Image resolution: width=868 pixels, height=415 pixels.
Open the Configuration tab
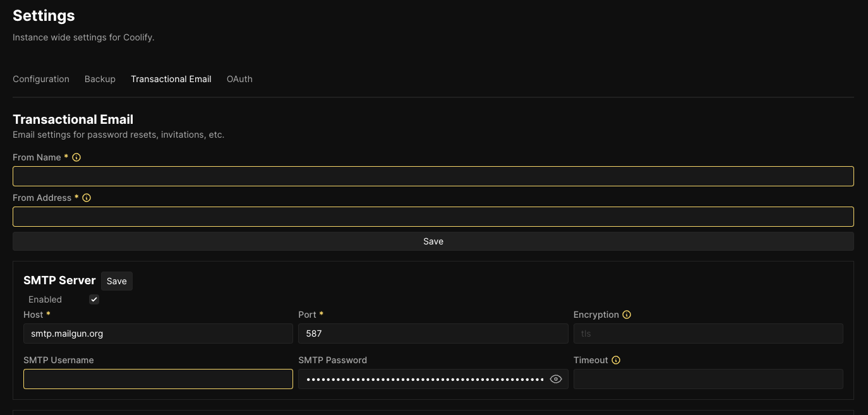tap(41, 79)
